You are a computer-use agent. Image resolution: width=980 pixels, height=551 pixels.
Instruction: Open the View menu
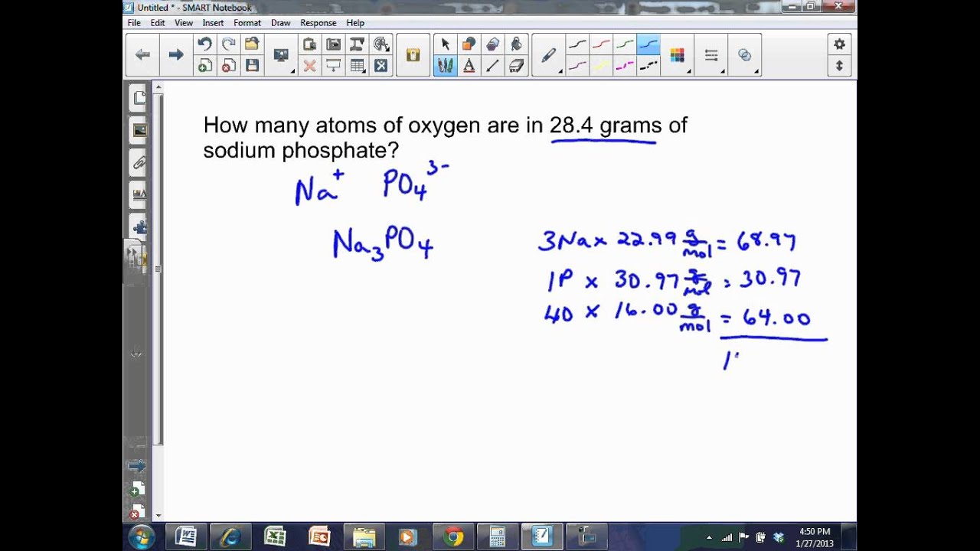pos(184,23)
